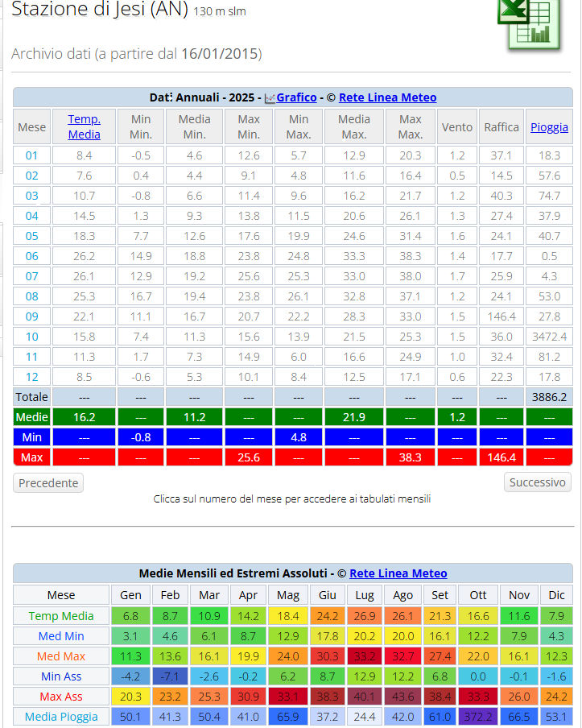
Task: Open month 10 monthly data
Action: pyautogui.click(x=31, y=337)
